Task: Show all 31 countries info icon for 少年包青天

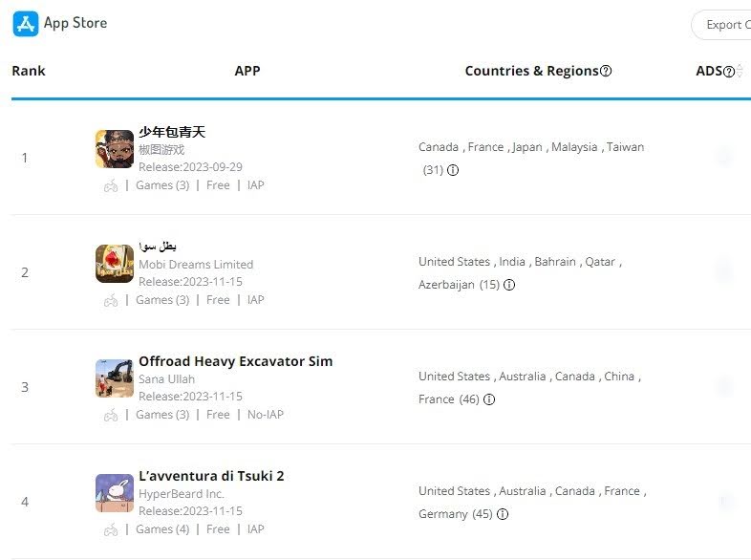Action: click(x=453, y=170)
